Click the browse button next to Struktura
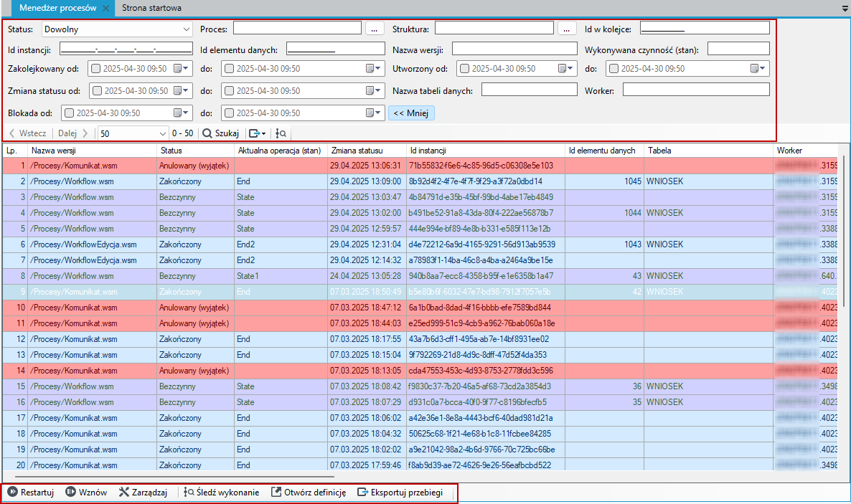Viewport: 851px width, 504px height. [566, 29]
